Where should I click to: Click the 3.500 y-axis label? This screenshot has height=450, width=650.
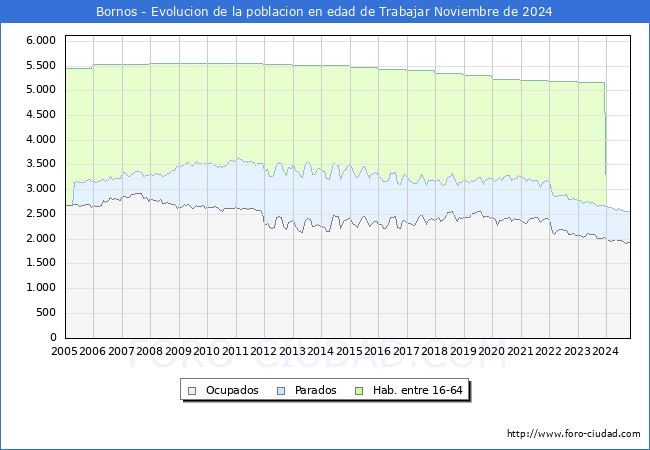[x=41, y=164]
